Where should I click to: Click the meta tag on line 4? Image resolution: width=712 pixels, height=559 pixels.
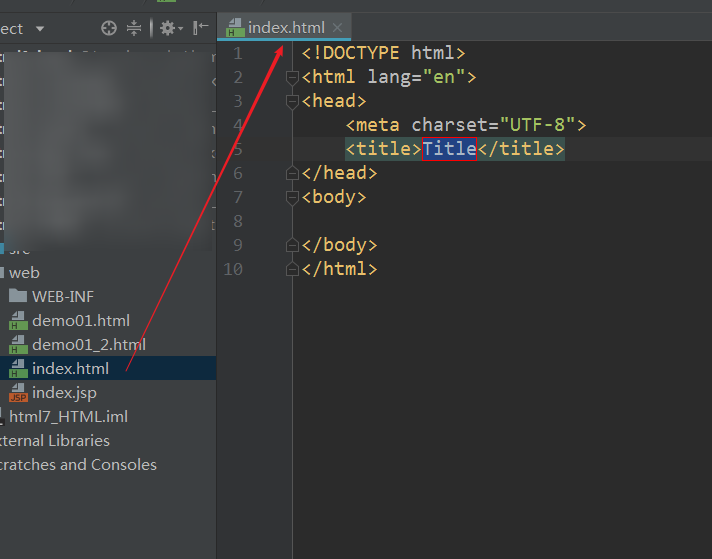pyautogui.click(x=466, y=124)
